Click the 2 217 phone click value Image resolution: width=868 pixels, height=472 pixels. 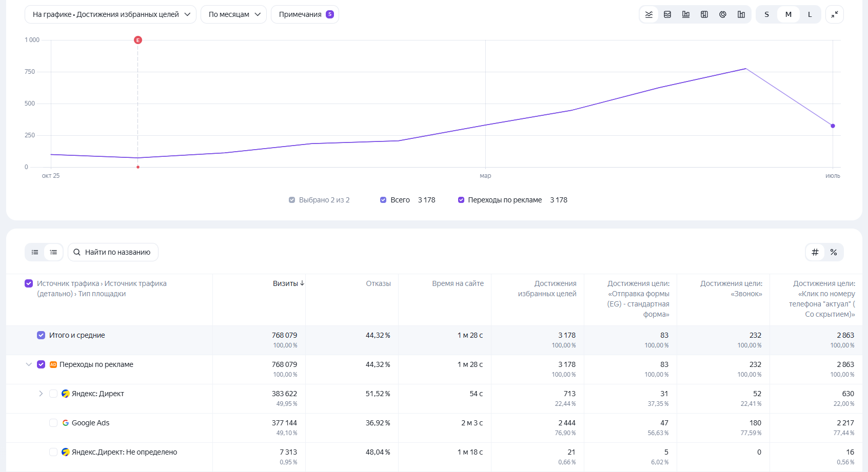pyautogui.click(x=845, y=423)
